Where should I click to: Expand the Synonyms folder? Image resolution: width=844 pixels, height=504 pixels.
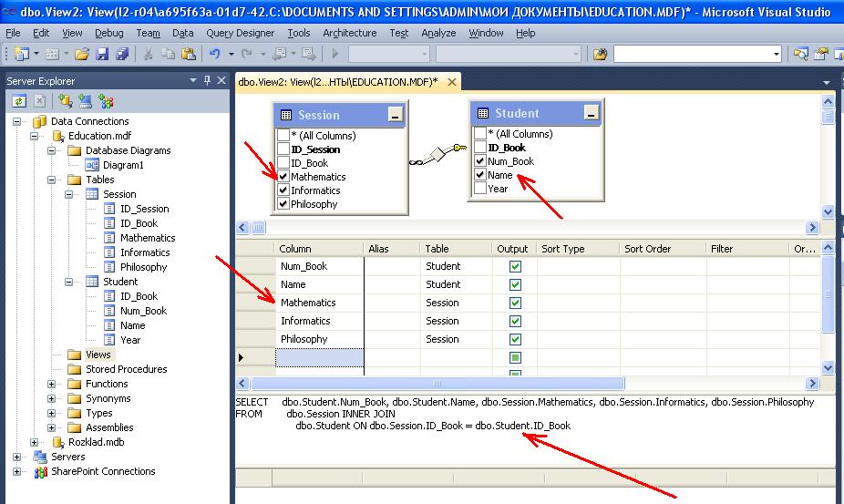51,398
